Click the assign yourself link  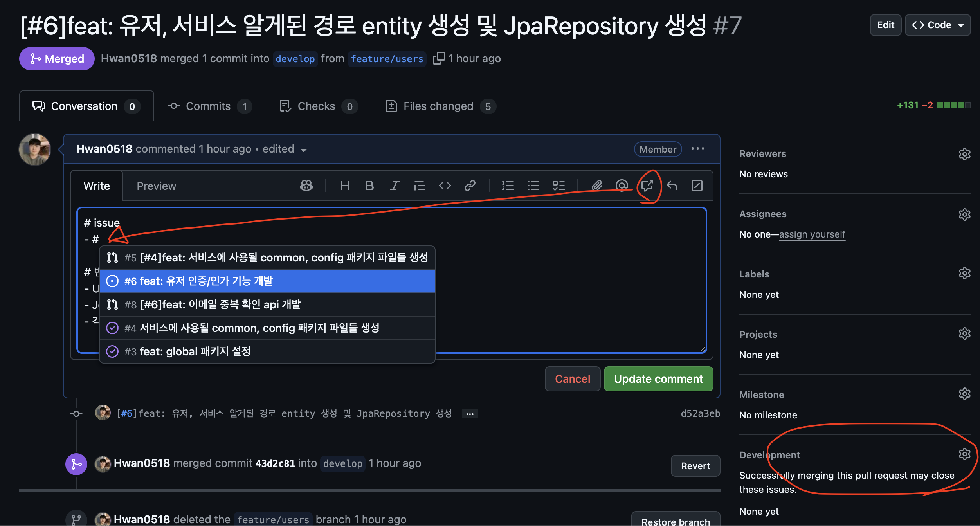[812, 234]
